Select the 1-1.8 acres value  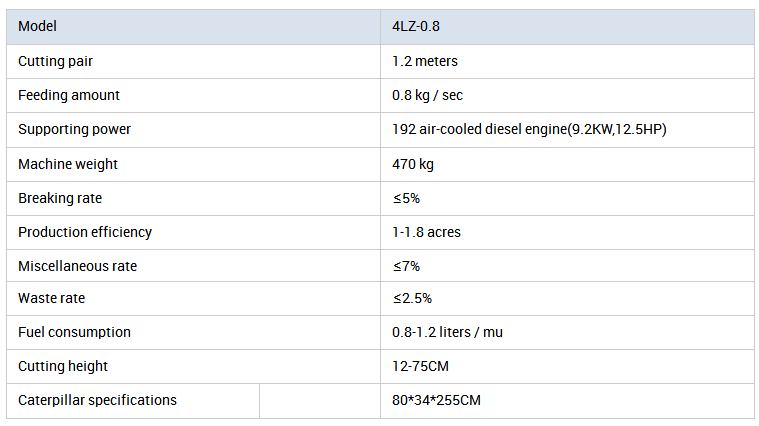426,232
